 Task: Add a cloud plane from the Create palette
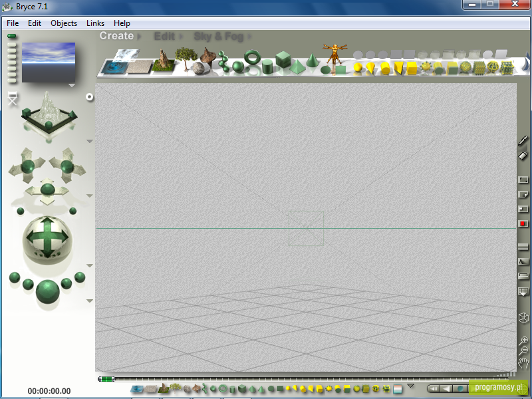click(127, 55)
